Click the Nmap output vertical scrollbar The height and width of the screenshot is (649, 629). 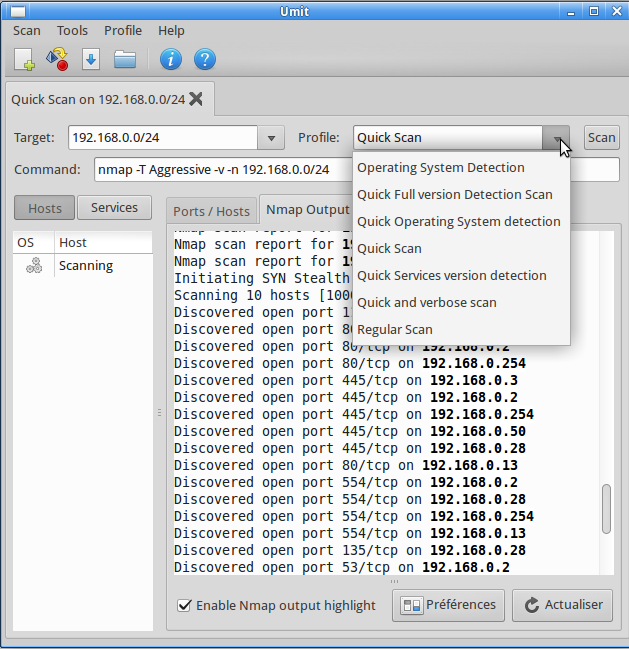pos(606,508)
